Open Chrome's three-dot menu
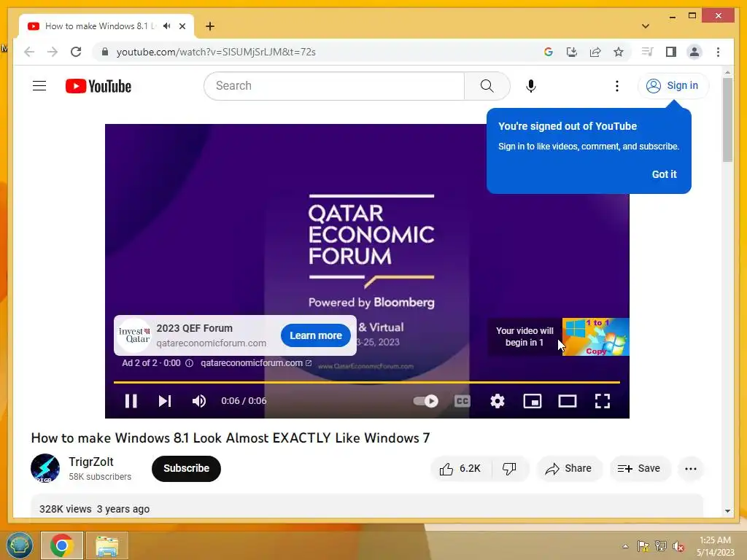 tap(718, 52)
